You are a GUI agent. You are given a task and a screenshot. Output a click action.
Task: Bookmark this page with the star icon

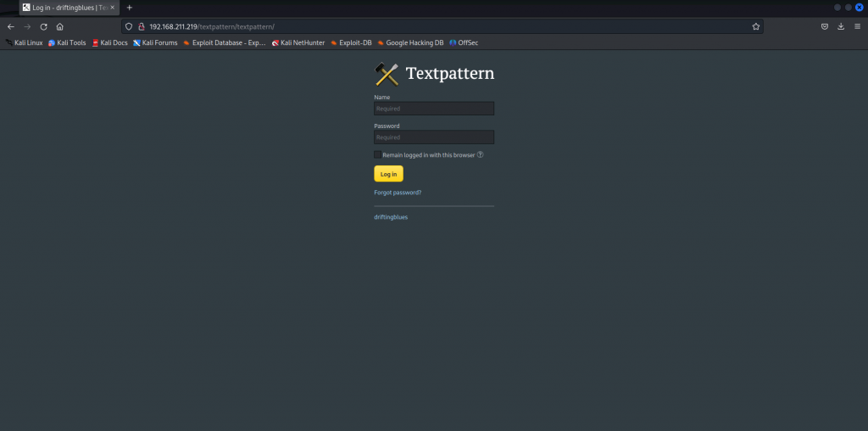point(755,26)
